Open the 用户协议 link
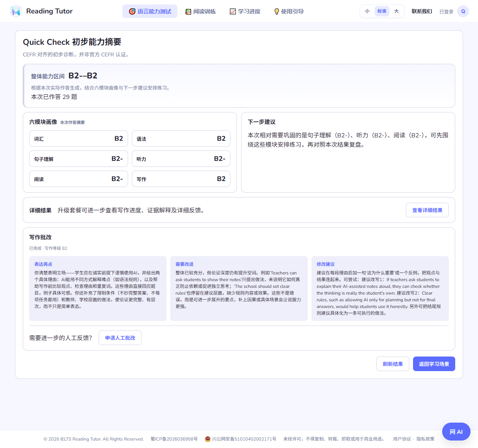Image resolution: width=478 pixels, height=448 pixels. 402,439
